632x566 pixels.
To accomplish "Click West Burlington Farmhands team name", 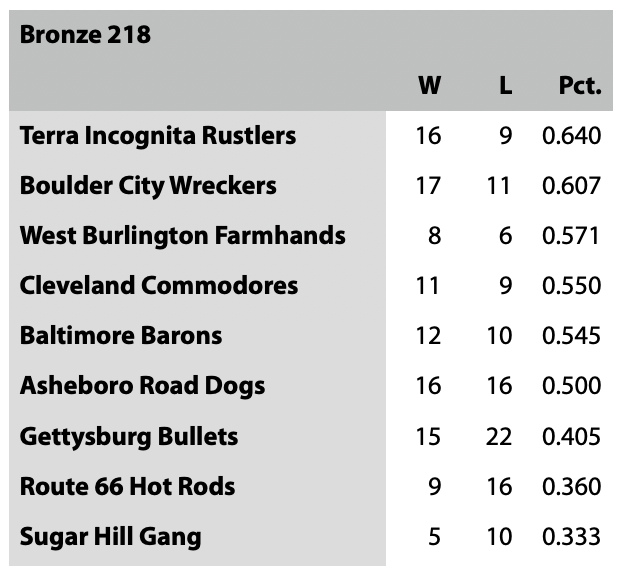I will pyautogui.click(x=182, y=236).
